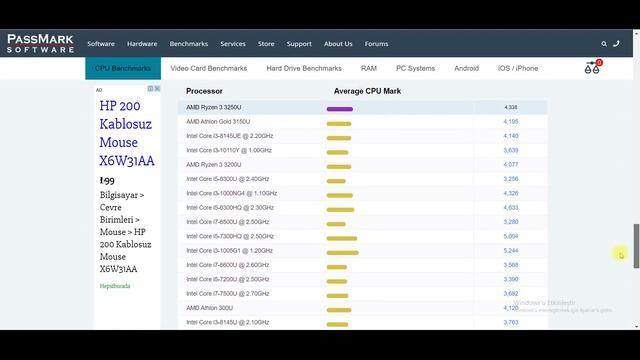The height and width of the screenshot is (360, 640).
Task: Click the ad info icon
Action: coord(150,89)
